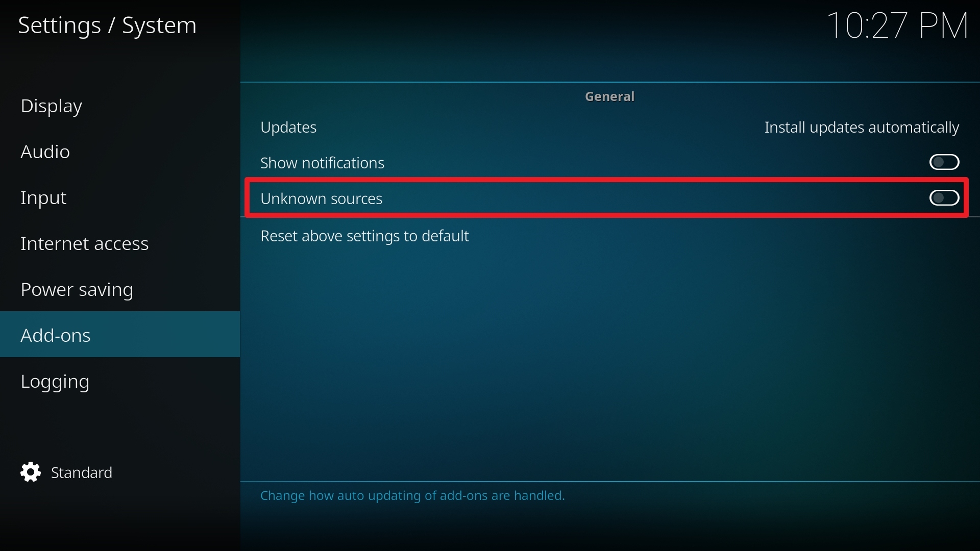Select the Display settings section
980x551 pixels.
click(x=51, y=106)
